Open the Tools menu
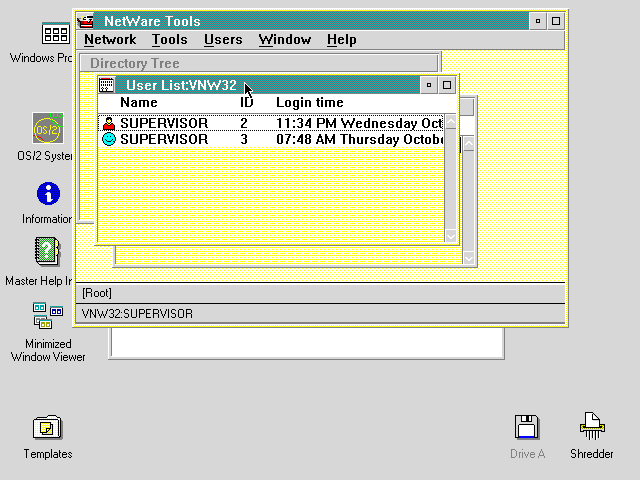The image size is (640, 480). tap(169, 40)
